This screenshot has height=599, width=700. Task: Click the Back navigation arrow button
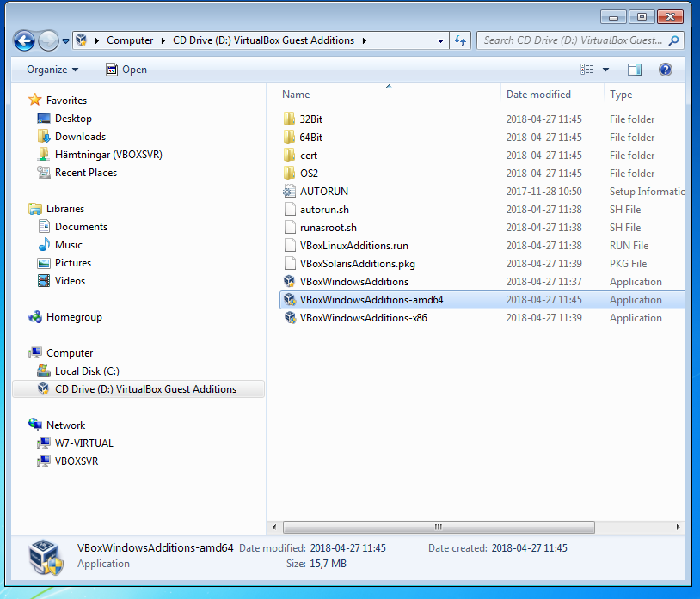[24, 40]
